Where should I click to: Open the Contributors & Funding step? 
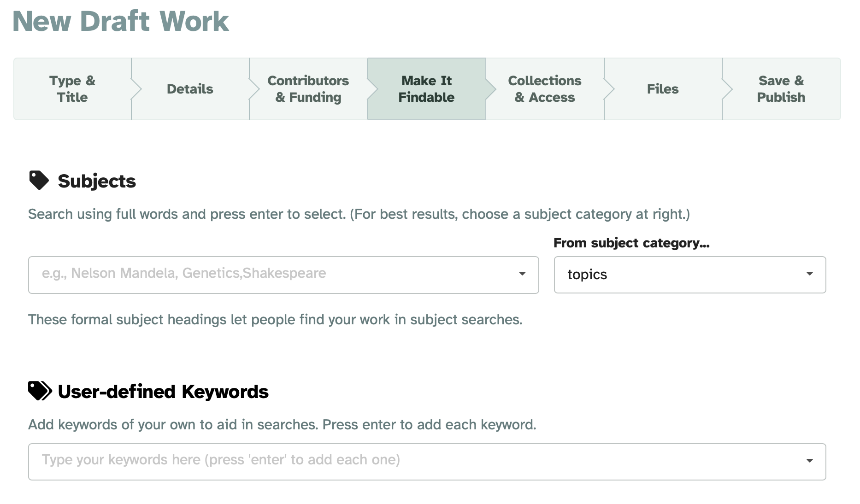(308, 89)
